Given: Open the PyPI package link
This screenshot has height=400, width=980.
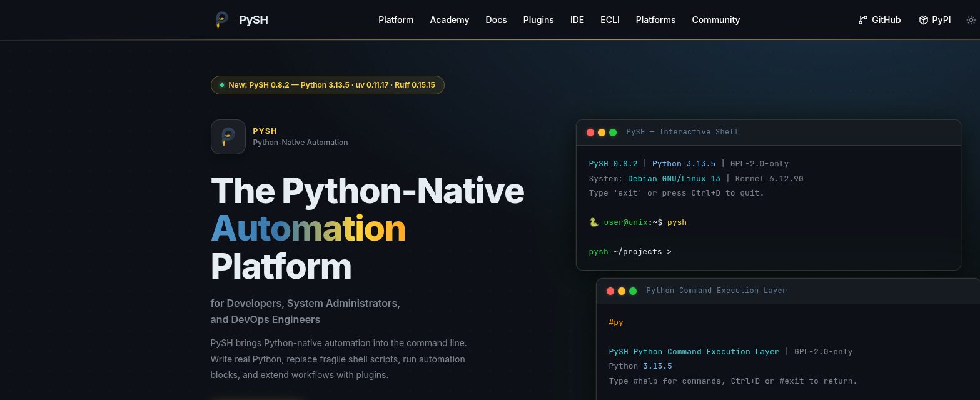Looking at the screenshot, I should 934,20.
